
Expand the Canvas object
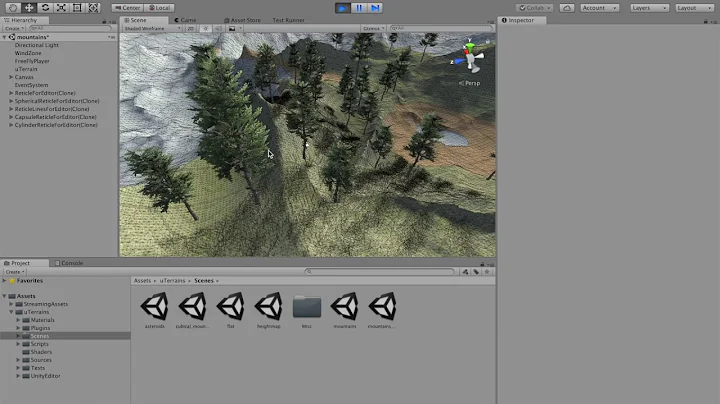click(x=11, y=77)
